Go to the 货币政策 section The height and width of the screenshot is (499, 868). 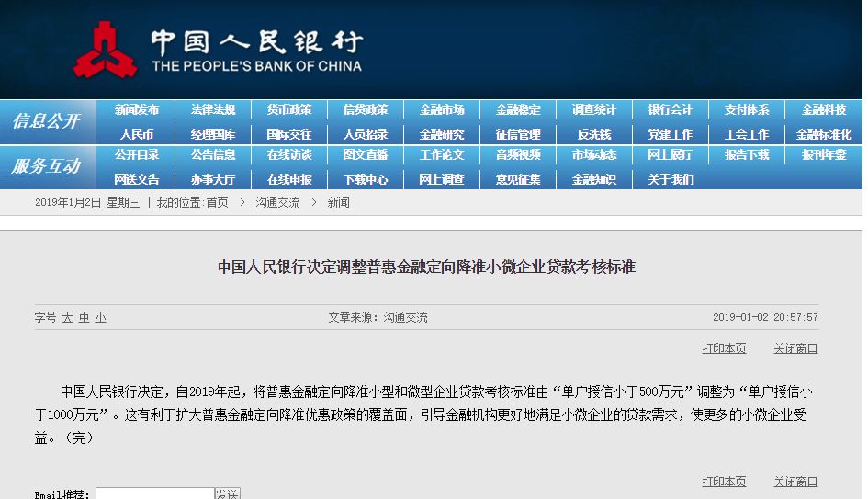(289, 109)
